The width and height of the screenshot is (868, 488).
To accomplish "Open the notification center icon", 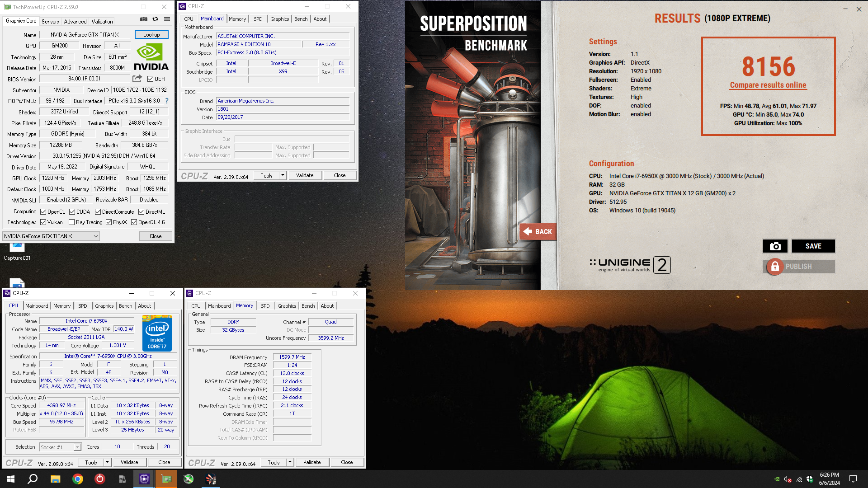I will pyautogui.click(x=853, y=479).
